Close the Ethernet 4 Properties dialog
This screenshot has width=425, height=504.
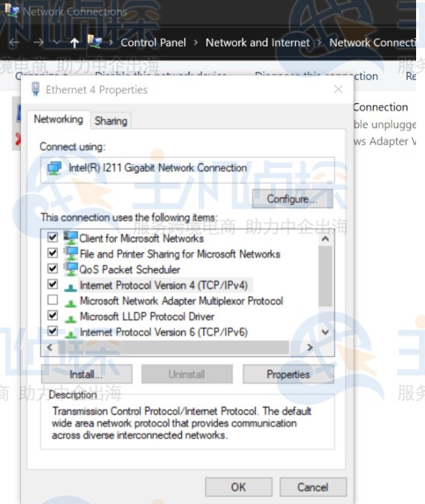[x=339, y=89]
